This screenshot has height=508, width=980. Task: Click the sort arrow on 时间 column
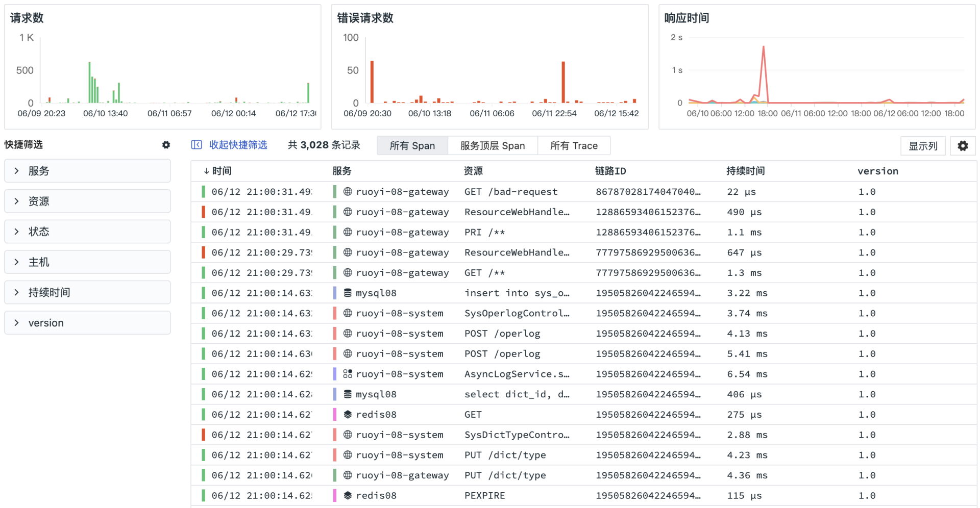(206, 171)
